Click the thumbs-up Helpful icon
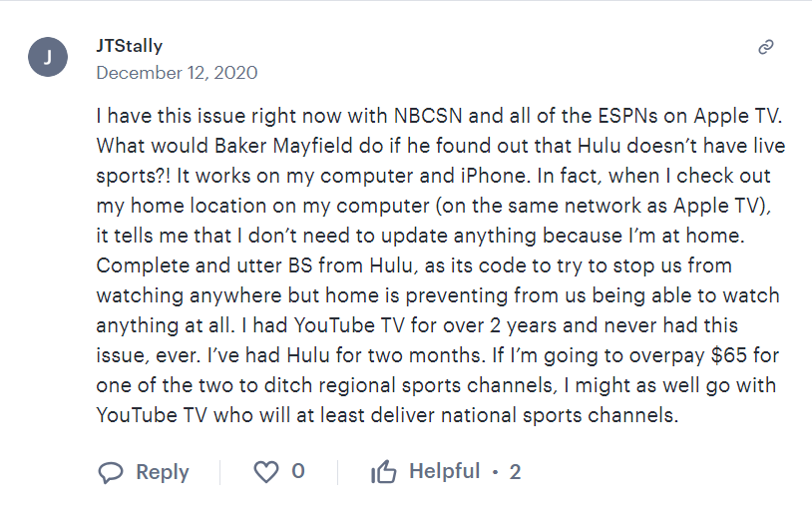This screenshot has height=518, width=812. [384, 471]
